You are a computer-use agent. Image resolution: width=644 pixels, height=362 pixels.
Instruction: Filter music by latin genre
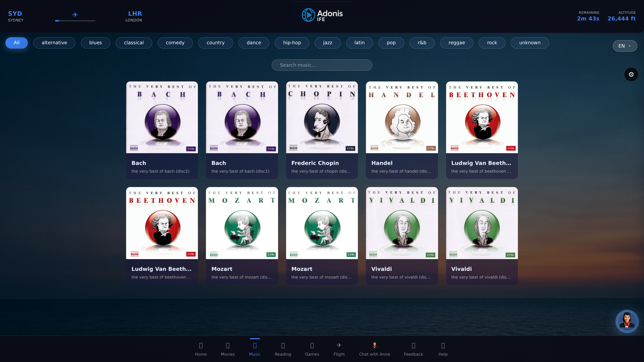(x=359, y=43)
